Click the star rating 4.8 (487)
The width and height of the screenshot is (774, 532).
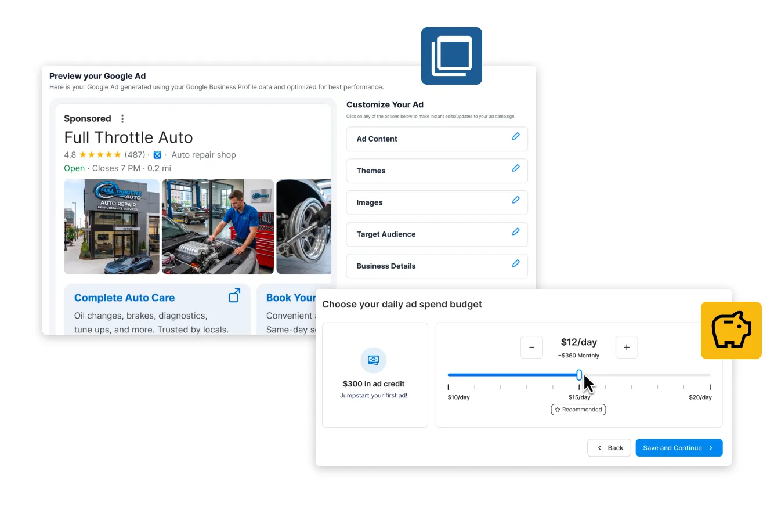click(x=104, y=155)
